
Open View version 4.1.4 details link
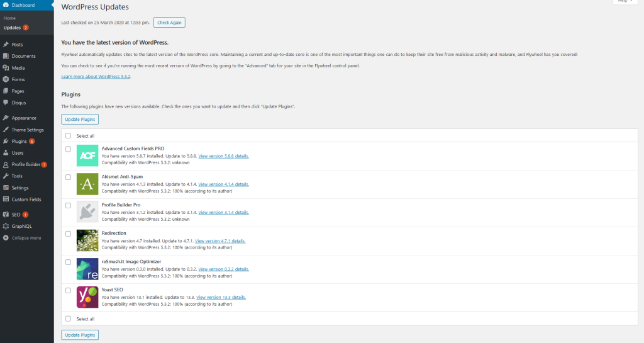tap(223, 184)
